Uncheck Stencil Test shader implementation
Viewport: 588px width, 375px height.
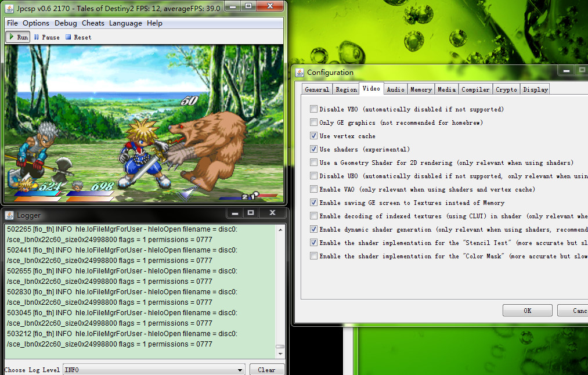pos(313,243)
